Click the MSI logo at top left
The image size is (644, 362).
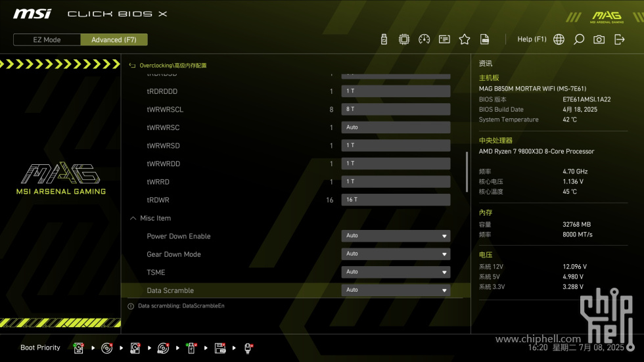click(32, 14)
